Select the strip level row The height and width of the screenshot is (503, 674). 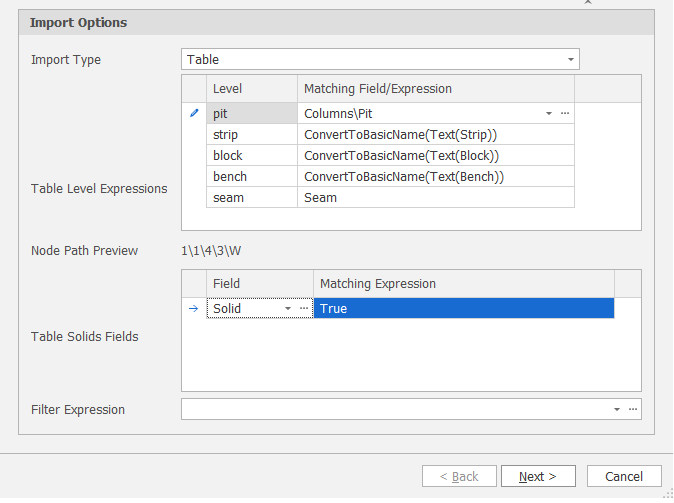[251, 134]
